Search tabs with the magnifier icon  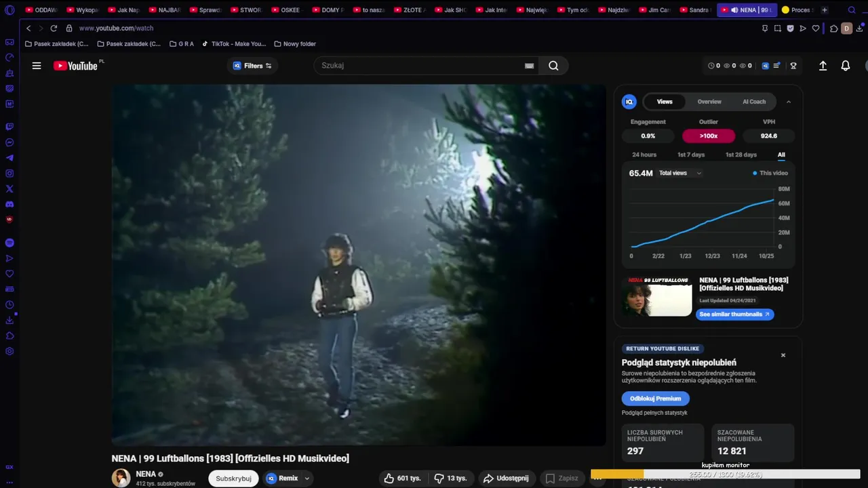tap(852, 10)
